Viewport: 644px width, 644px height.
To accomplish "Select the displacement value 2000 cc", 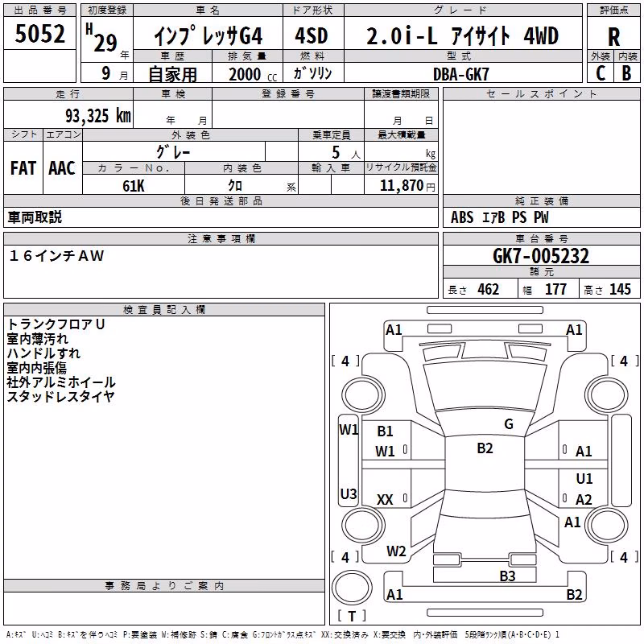I will (253, 74).
